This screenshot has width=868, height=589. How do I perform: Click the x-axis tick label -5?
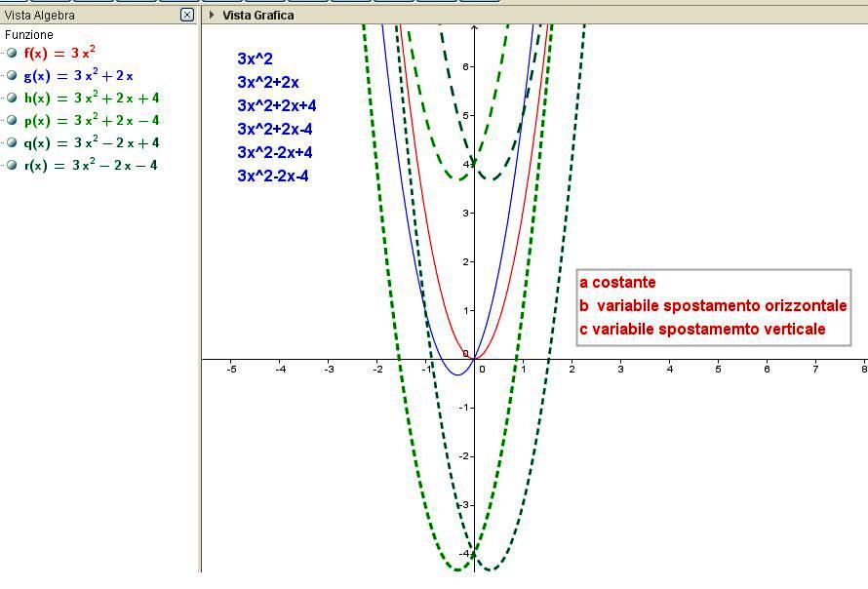231,370
